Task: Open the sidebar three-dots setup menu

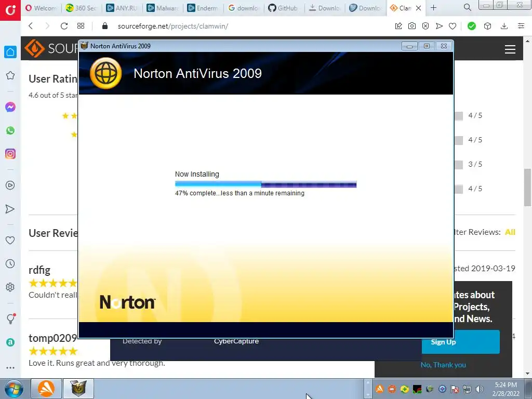Action: [10, 367]
